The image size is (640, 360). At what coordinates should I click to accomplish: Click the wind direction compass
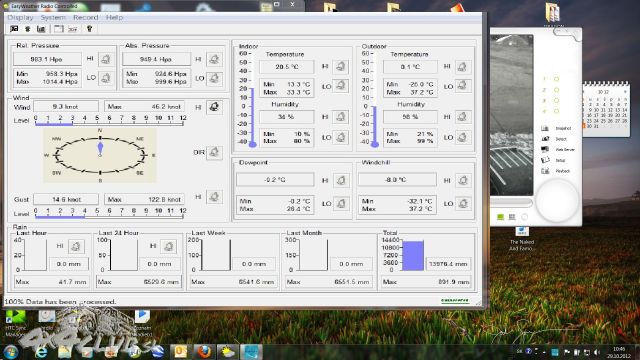point(100,156)
